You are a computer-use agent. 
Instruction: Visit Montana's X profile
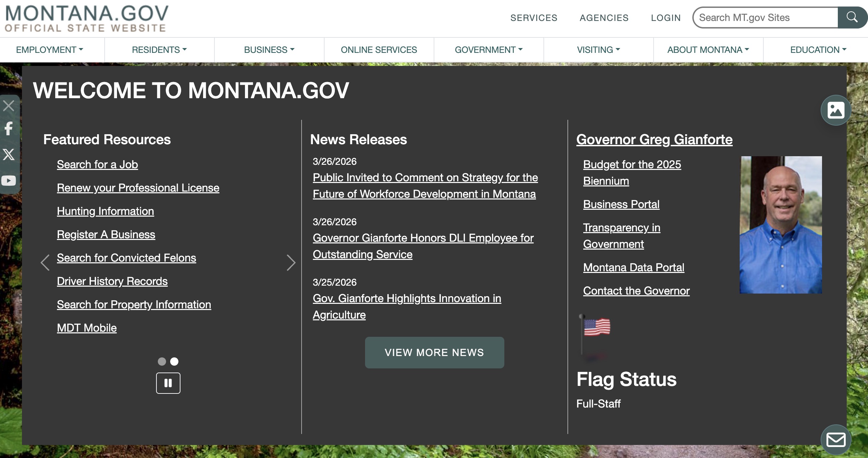[9, 155]
